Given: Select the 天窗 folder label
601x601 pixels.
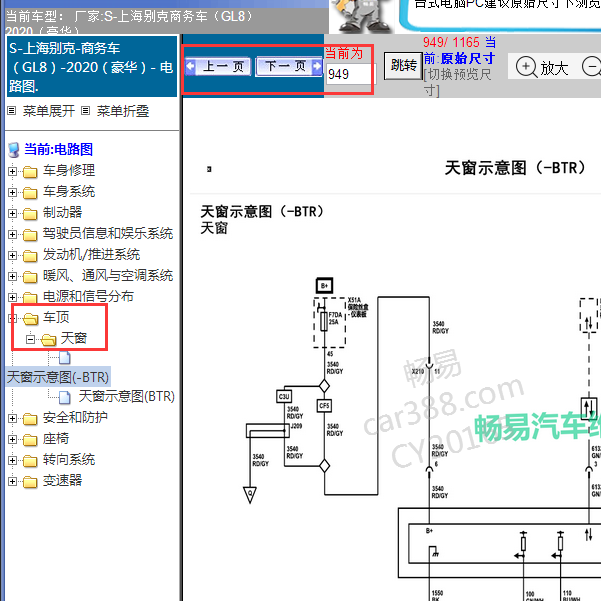Looking at the screenshot, I should (74, 338).
